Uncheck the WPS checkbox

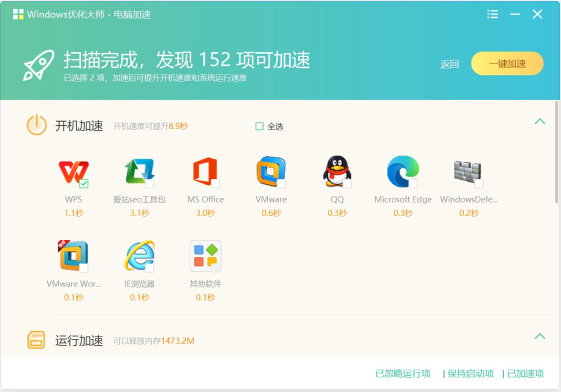click(x=84, y=184)
